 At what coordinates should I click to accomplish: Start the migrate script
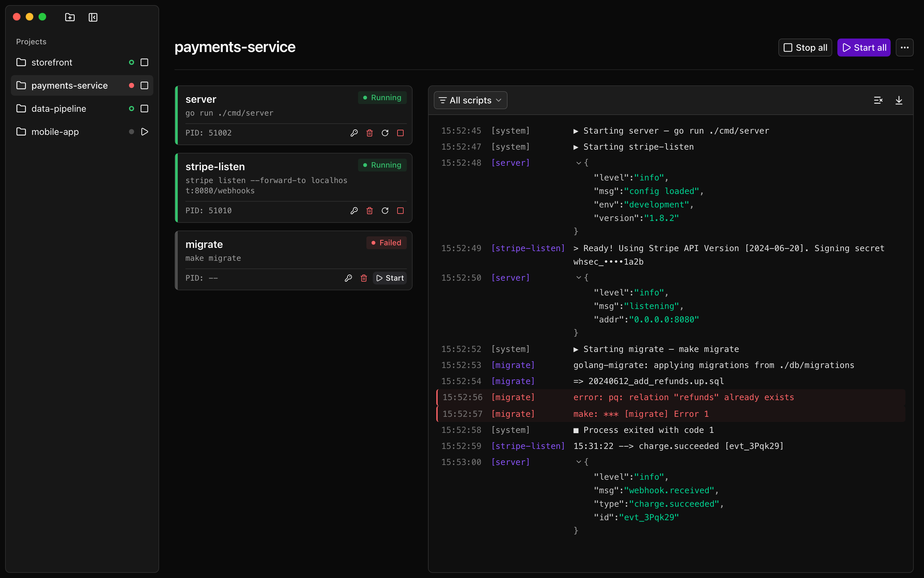tap(389, 278)
